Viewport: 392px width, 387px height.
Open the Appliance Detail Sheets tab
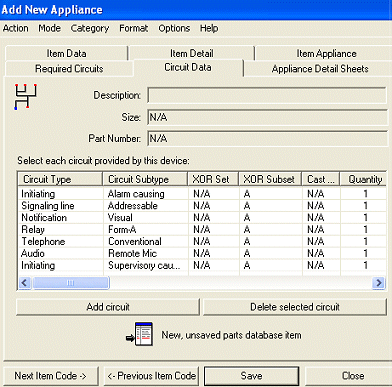tap(319, 69)
